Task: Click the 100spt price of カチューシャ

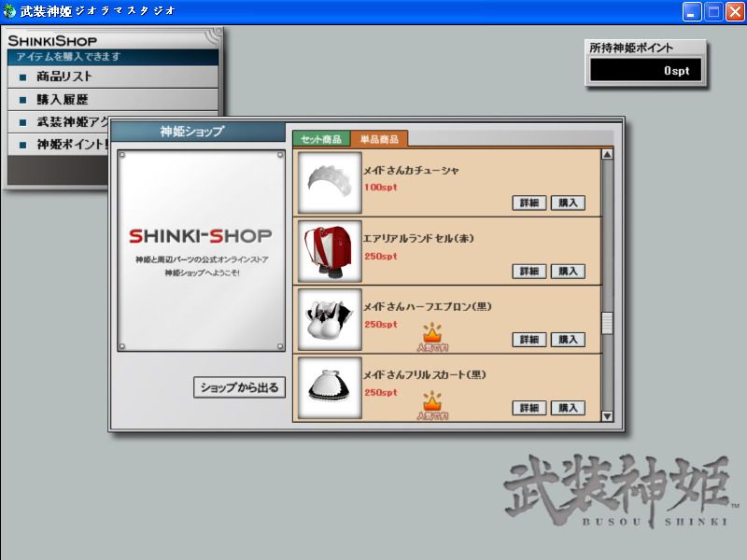Action: (381, 188)
